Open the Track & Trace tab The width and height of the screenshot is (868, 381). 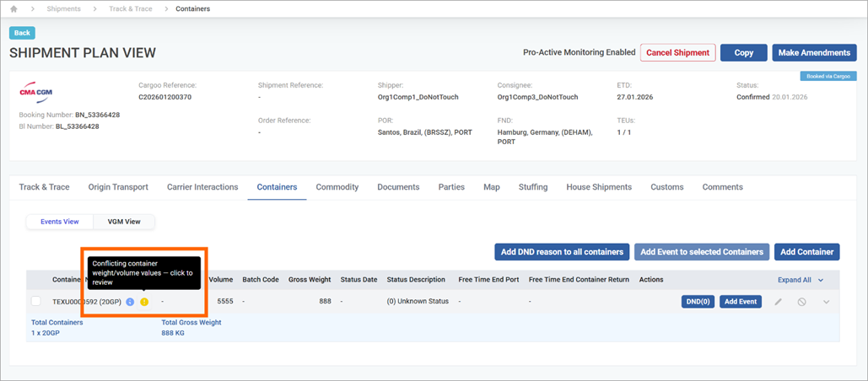[44, 187]
